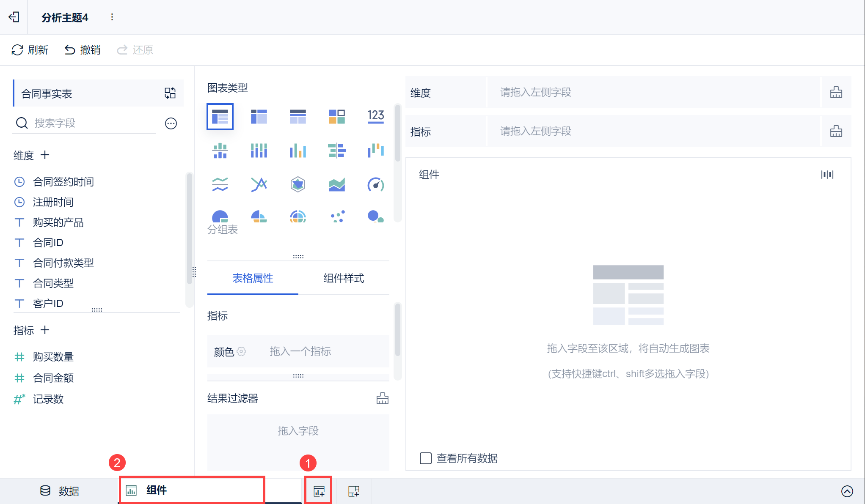This screenshot has width=865, height=504.
Task: Open the more options menu next to search
Action: tap(171, 123)
